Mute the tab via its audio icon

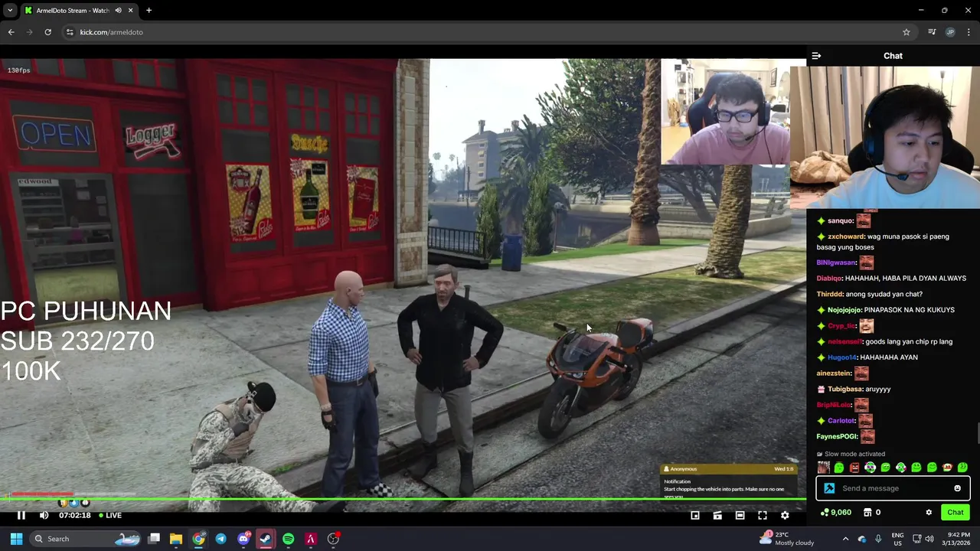(118, 11)
